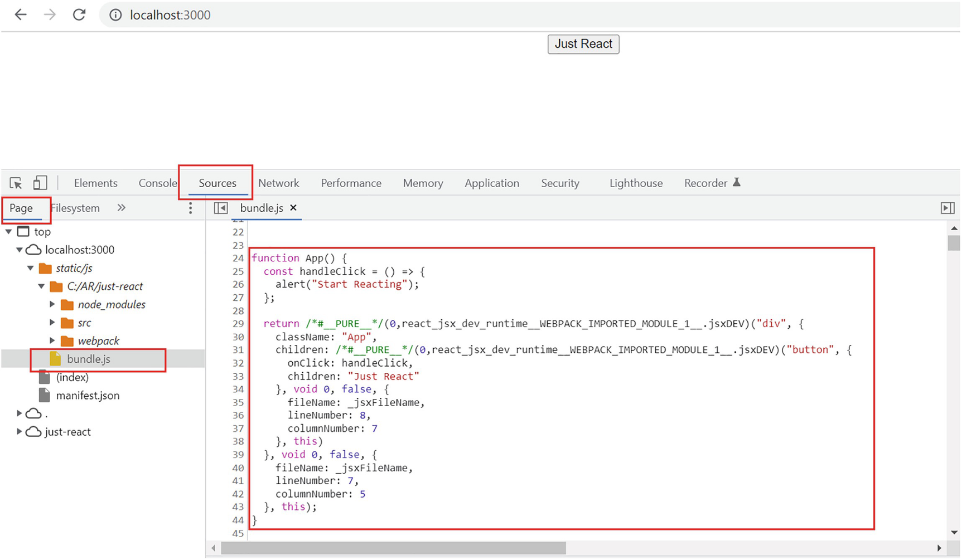Toggle the device toolbar icon
Viewport: 962px width, 560px height.
point(40,183)
